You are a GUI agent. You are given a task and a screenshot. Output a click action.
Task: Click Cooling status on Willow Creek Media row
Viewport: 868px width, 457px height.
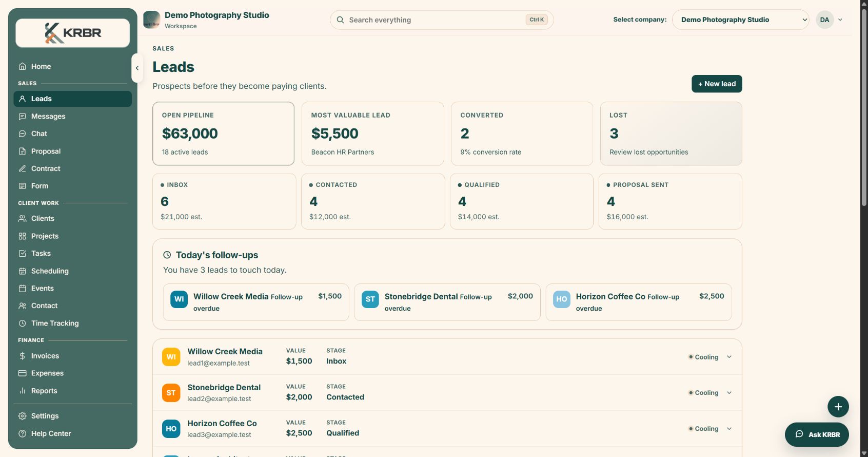pyautogui.click(x=703, y=357)
